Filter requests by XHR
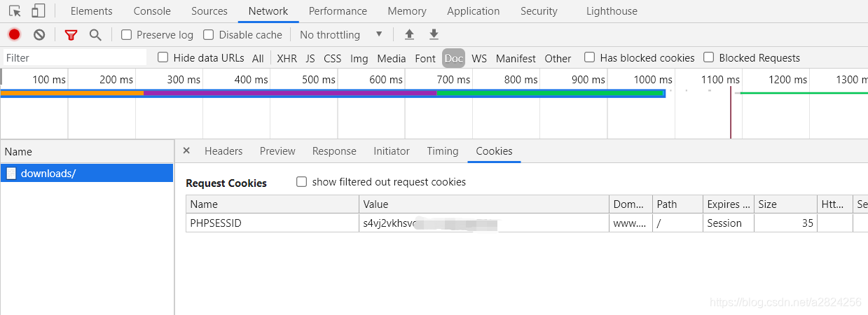 [x=287, y=58]
